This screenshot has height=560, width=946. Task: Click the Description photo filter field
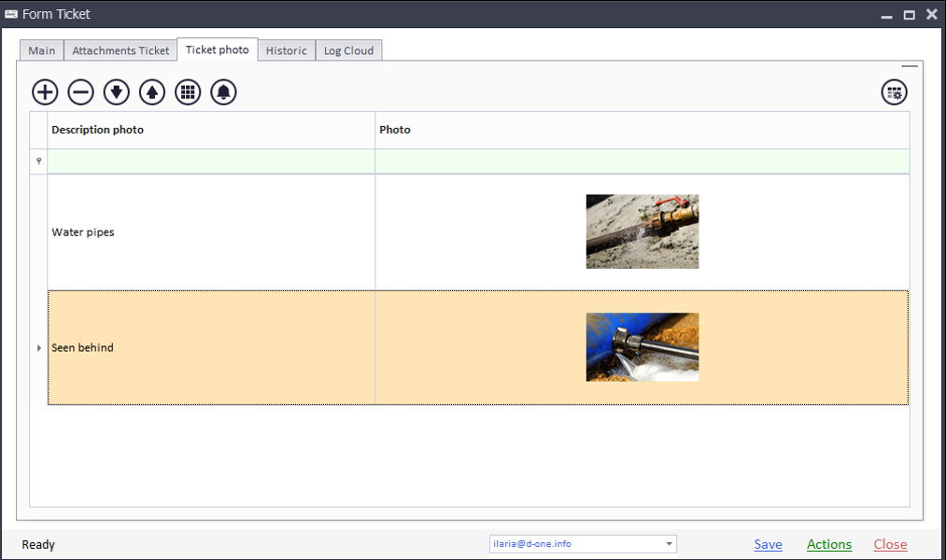[x=211, y=161]
